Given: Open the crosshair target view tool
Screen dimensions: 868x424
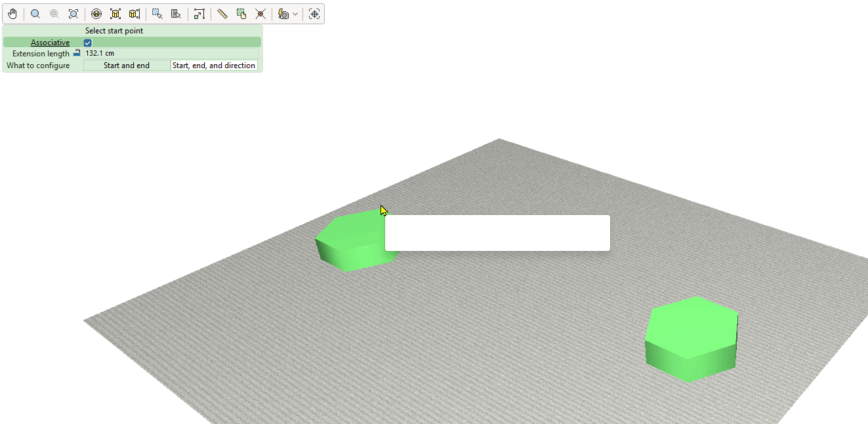Looking at the screenshot, I should (314, 14).
